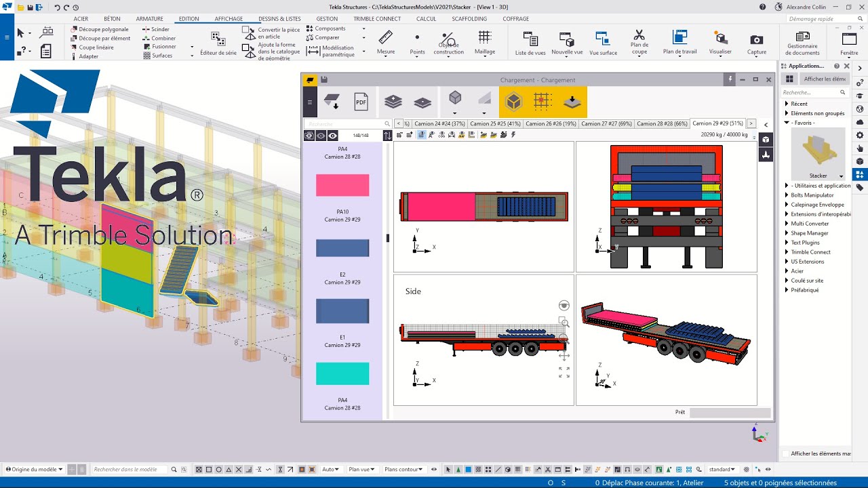Image resolution: width=868 pixels, height=488 pixels.
Task: Open the TRIMBLE CONNECT ribbon tab
Action: [377, 19]
